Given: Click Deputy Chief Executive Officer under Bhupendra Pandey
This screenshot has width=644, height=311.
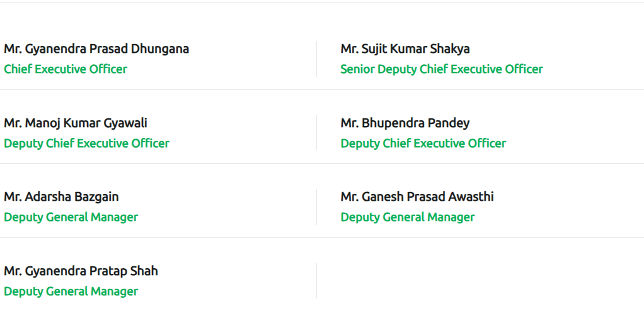Looking at the screenshot, I should 423,144.
